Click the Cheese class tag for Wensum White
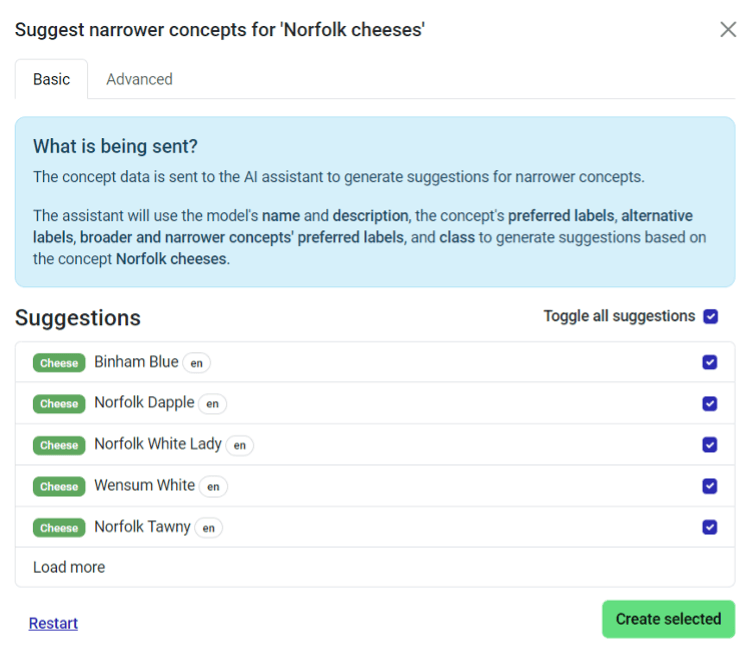Image resolution: width=753 pixels, height=668 pixels. 59,487
